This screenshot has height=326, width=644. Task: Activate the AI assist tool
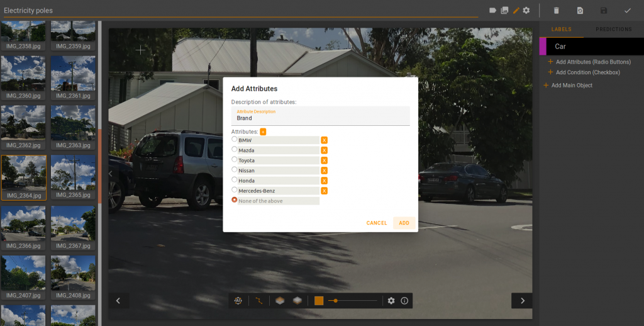coord(238,301)
